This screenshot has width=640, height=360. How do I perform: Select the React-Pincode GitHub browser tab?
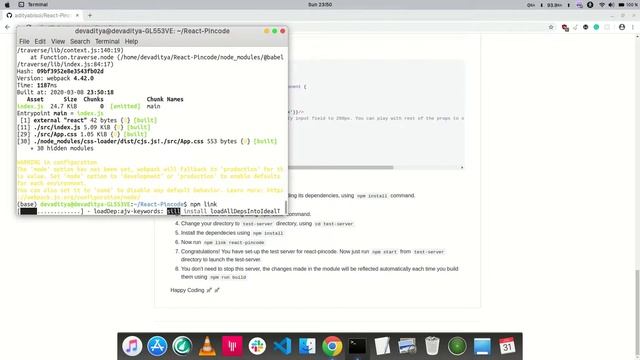coord(42,15)
